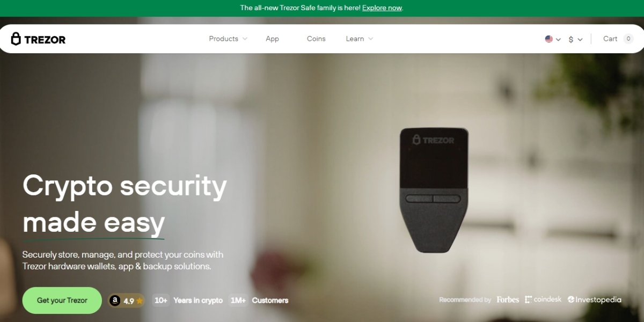
Task: Expand the Learn dropdown chevron
Action: click(x=370, y=39)
